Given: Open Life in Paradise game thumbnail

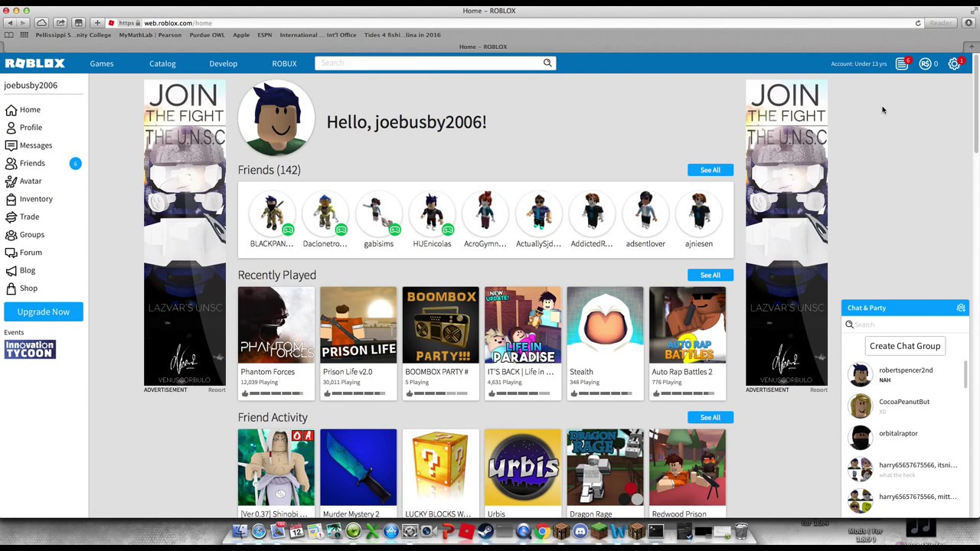Looking at the screenshot, I should 523,325.
